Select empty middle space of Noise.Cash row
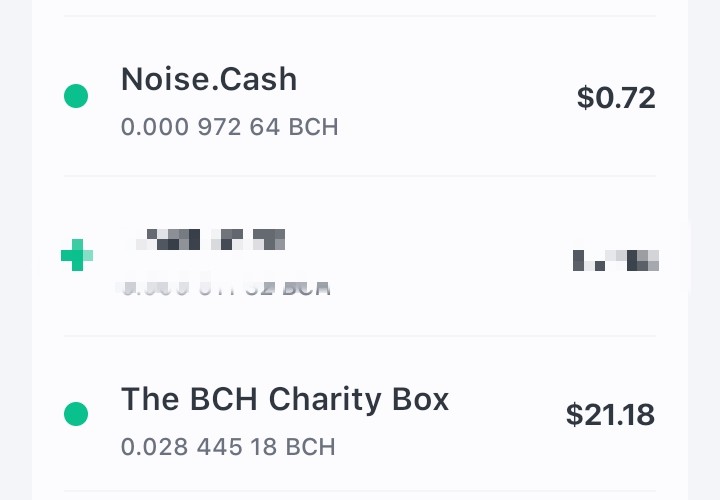The width and height of the screenshot is (720, 500). click(x=436, y=96)
